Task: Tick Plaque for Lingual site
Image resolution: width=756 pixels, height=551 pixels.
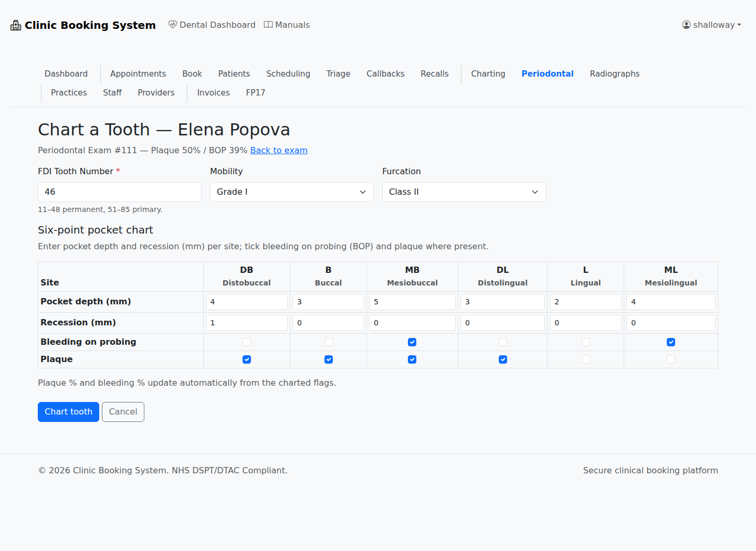Action: click(586, 359)
